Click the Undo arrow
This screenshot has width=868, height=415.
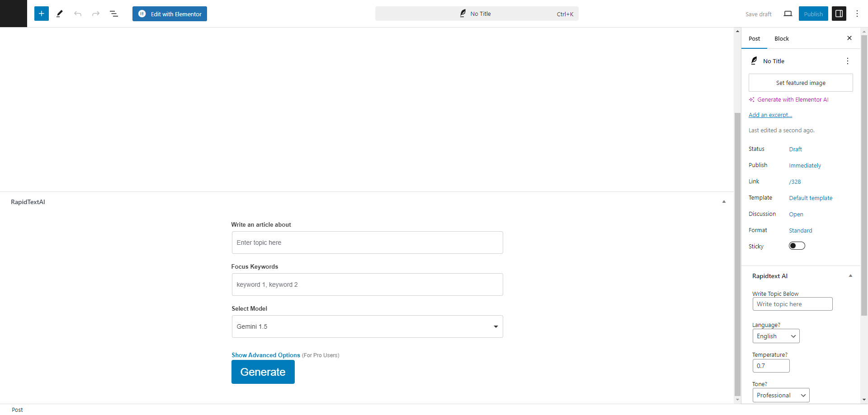click(x=78, y=14)
